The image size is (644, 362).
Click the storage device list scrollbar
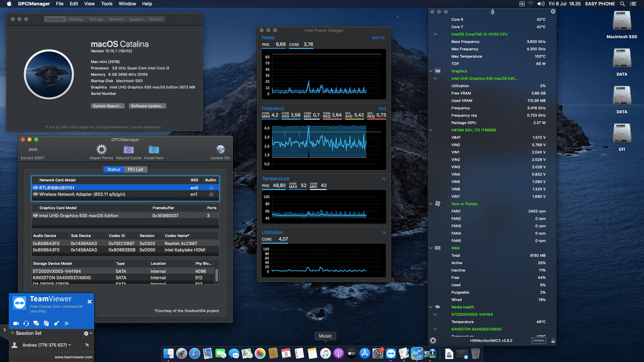[x=217, y=275]
